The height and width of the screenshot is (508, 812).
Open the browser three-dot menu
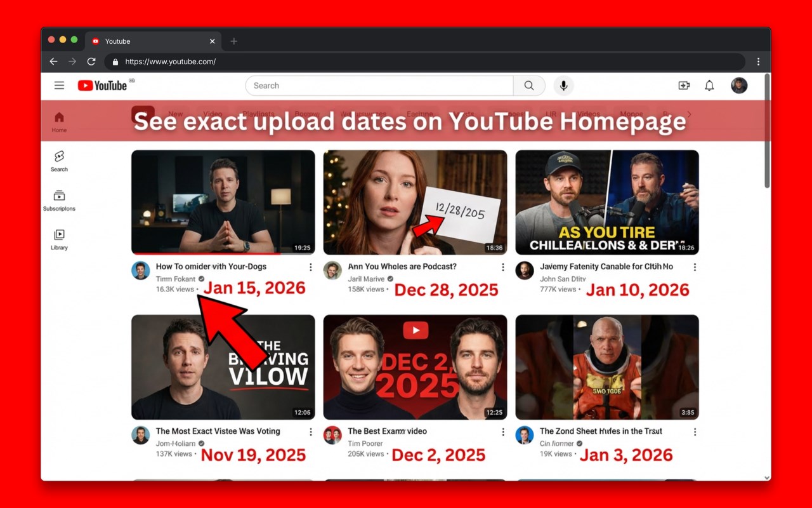tap(758, 62)
